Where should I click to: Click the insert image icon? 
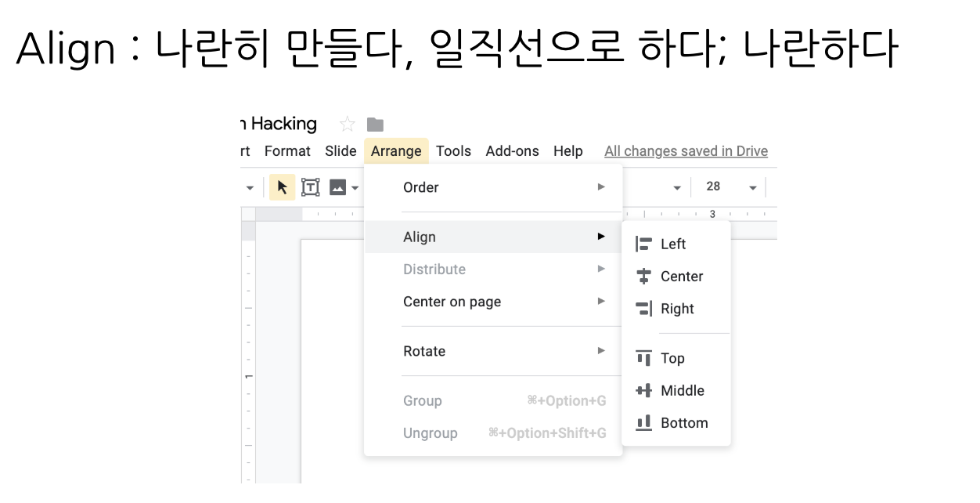(337, 186)
